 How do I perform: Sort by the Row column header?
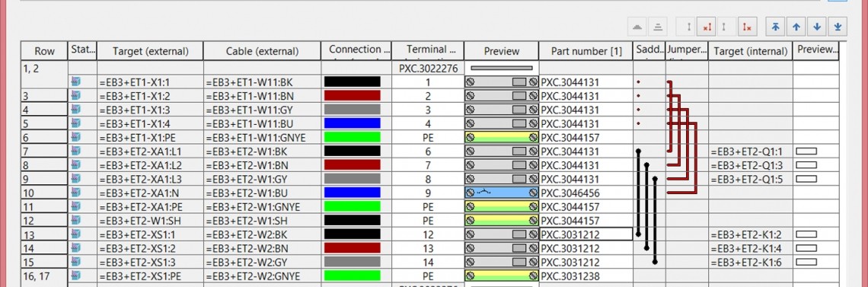(44, 51)
